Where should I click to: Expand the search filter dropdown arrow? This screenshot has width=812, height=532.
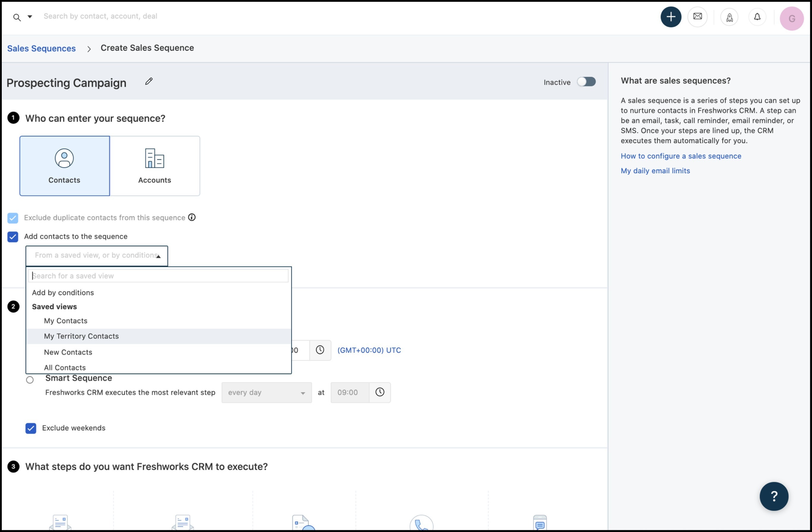click(30, 16)
